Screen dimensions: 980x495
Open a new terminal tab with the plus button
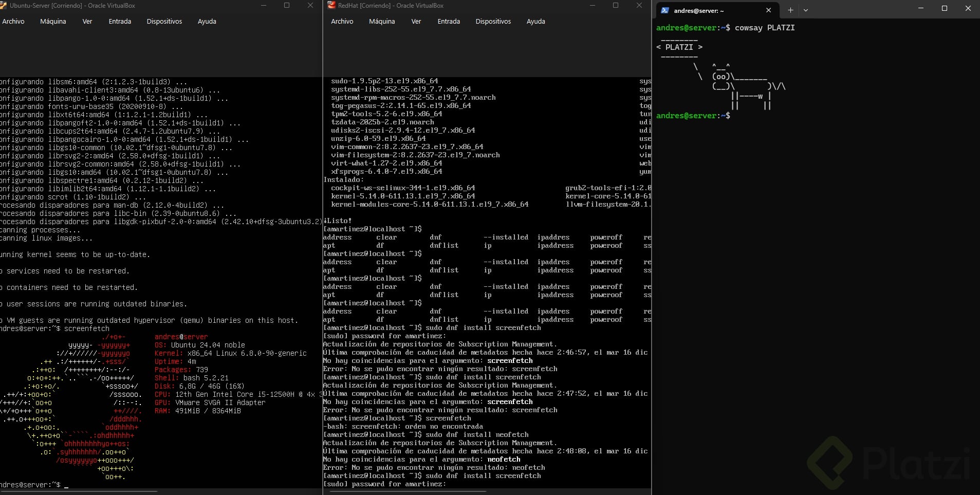point(790,10)
